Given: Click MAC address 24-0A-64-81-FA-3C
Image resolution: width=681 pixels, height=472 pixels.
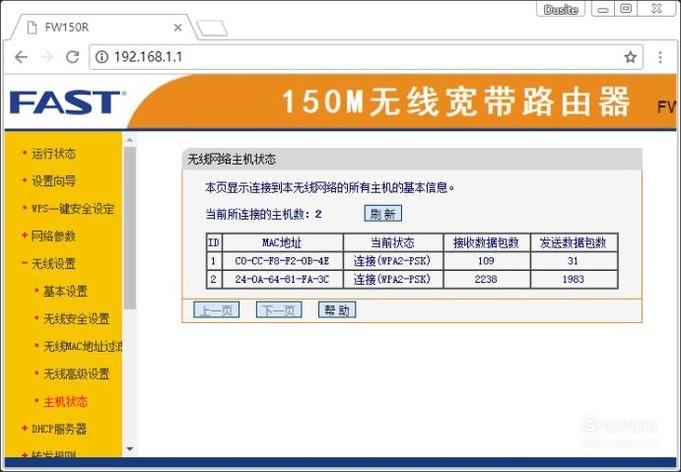Looking at the screenshot, I should point(282,279).
